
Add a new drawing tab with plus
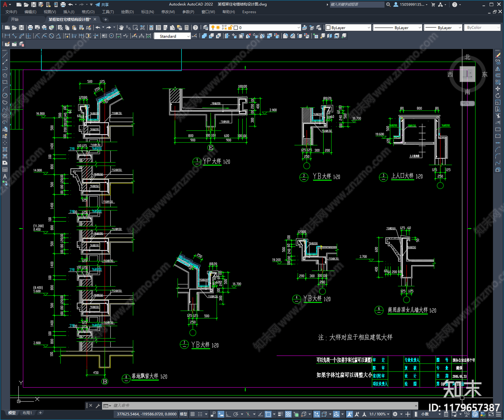[106, 20]
